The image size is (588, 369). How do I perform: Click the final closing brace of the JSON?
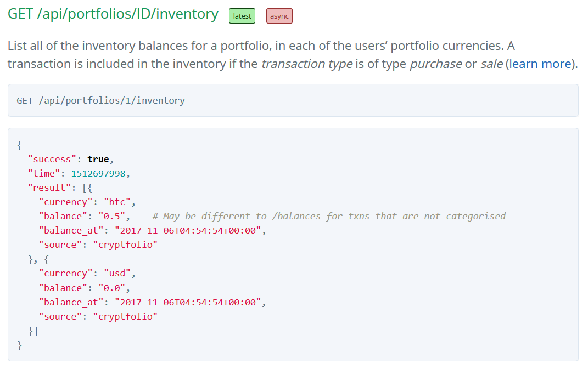pyautogui.click(x=20, y=345)
